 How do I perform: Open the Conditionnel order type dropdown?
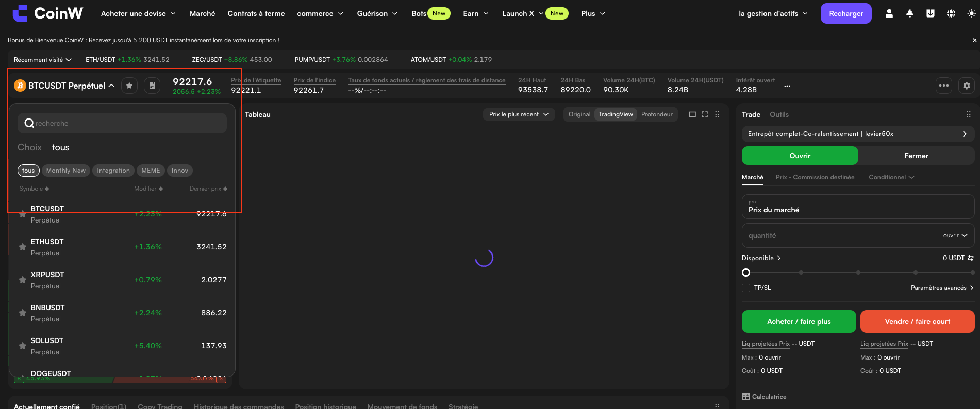click(891, 177)
